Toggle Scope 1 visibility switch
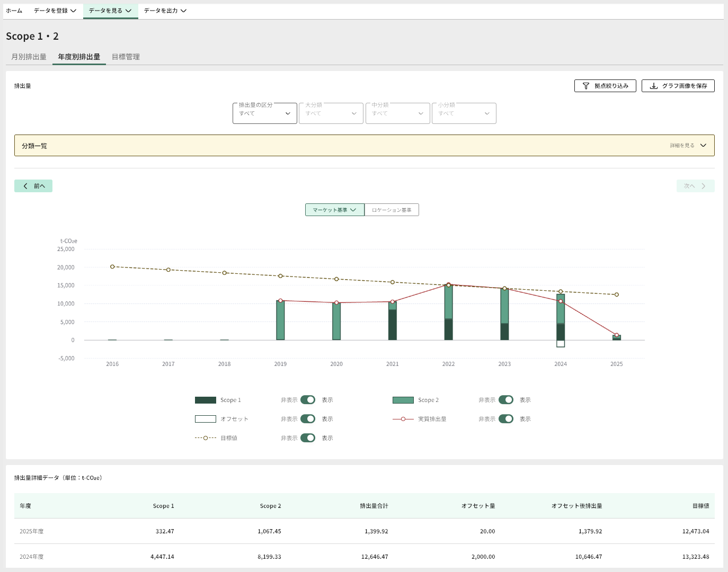 308,400
